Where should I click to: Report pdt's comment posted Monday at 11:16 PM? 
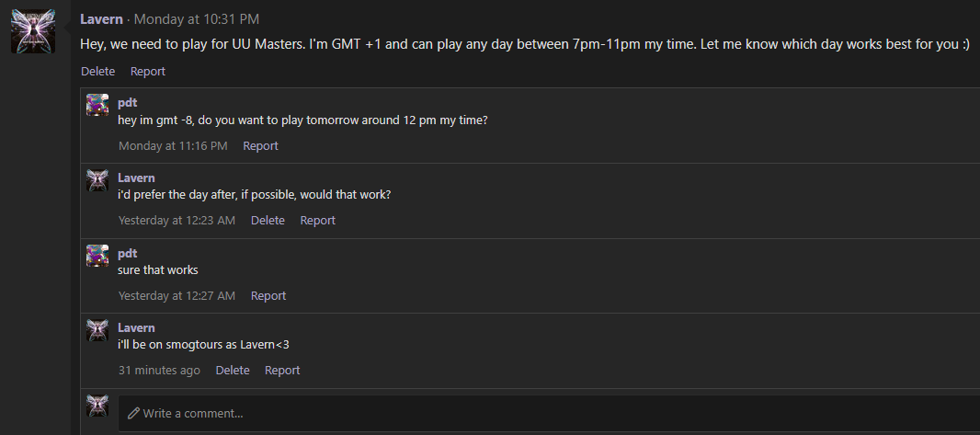(260, 145)
